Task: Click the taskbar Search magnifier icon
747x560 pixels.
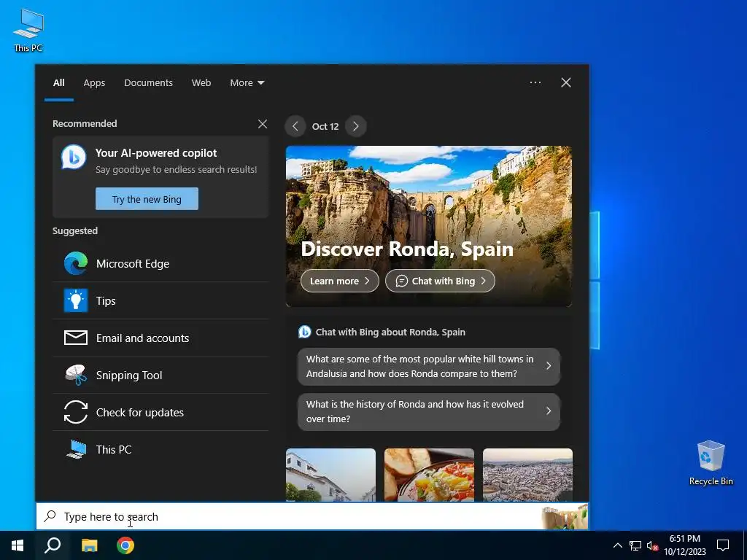Action: click(x=53, y=545)
